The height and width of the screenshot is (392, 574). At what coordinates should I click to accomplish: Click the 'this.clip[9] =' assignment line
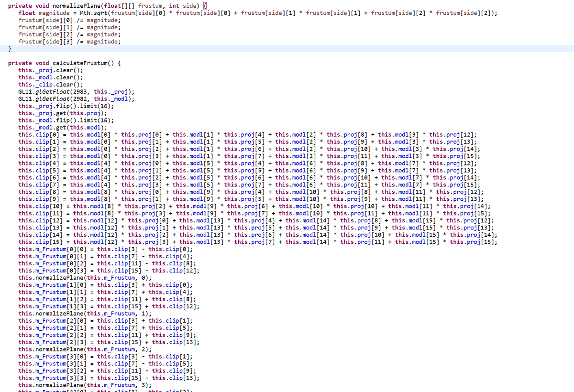pyautogui.click(x=251, y=199)
